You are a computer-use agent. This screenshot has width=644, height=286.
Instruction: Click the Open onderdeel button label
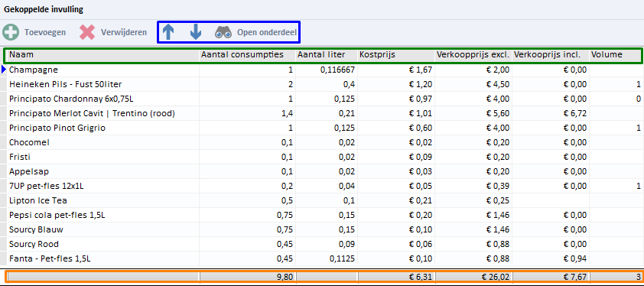pos(267,32)
